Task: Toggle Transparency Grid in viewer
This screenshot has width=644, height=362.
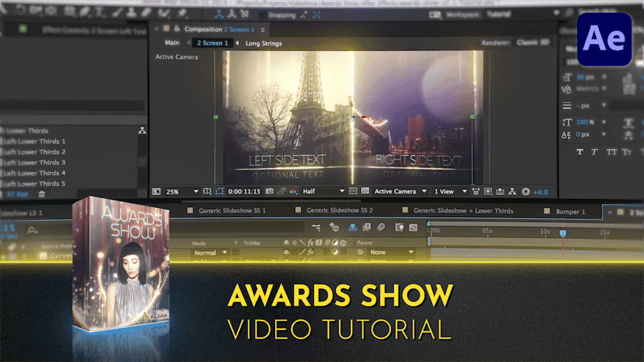Action: (365, 191)
